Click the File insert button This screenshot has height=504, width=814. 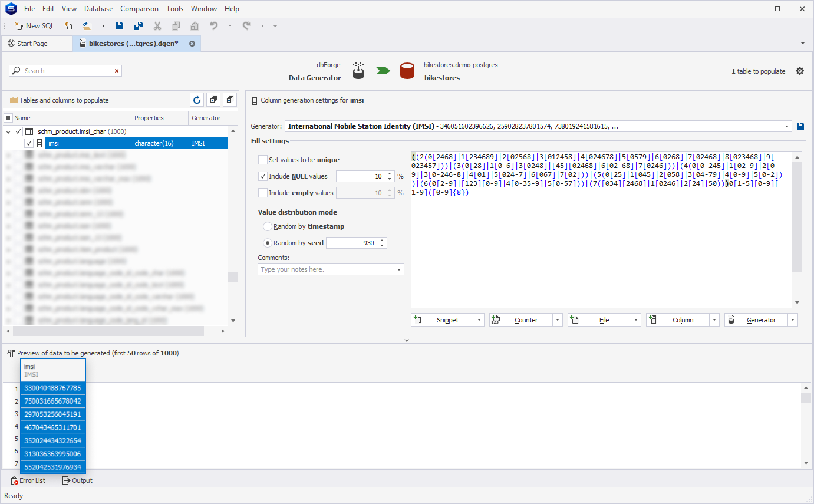coord(599,320)
